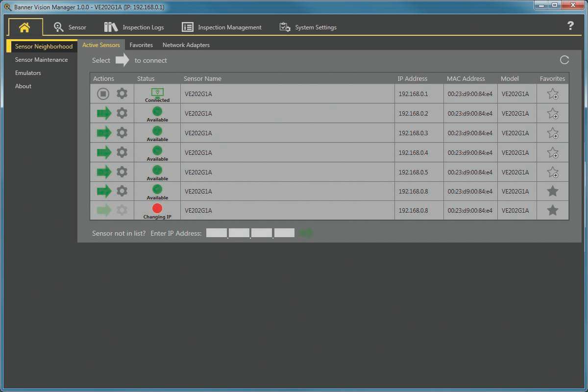This screenshot has height=392, width=588.
Task: Open the Network Adapters tab
Action: point(186,45)
